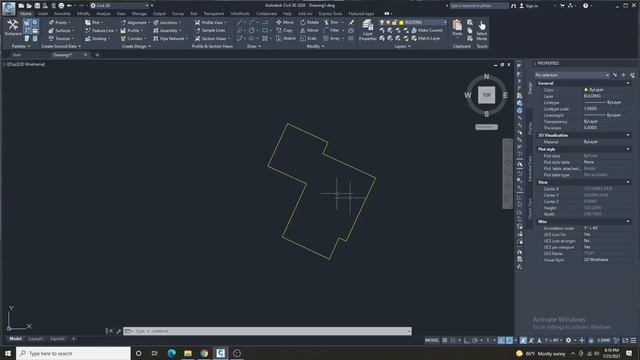Collapse the Plot style section in Properties
The image size is (640, 360).
click(x=628, y=149)
